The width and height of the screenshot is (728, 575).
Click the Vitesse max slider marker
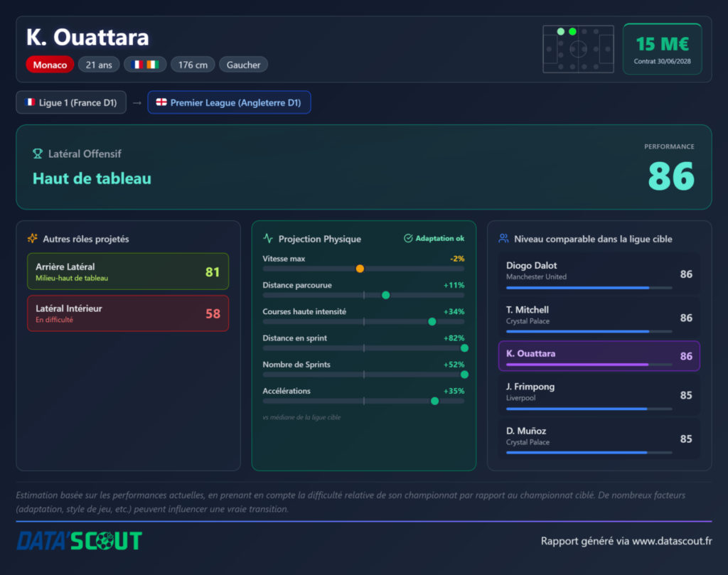(360, 269)
